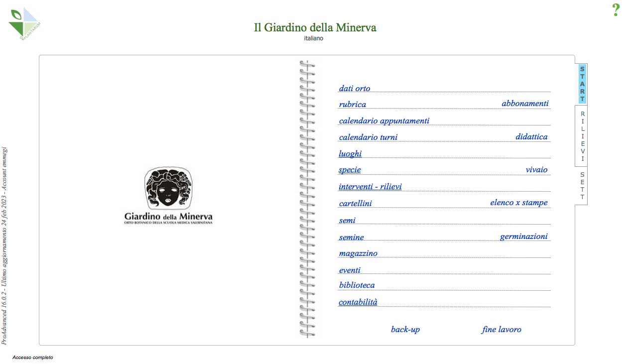Switch to the START side tab
Image resolution: width=625 pixels, height=364 pixels.
click(x=582, y=84)
